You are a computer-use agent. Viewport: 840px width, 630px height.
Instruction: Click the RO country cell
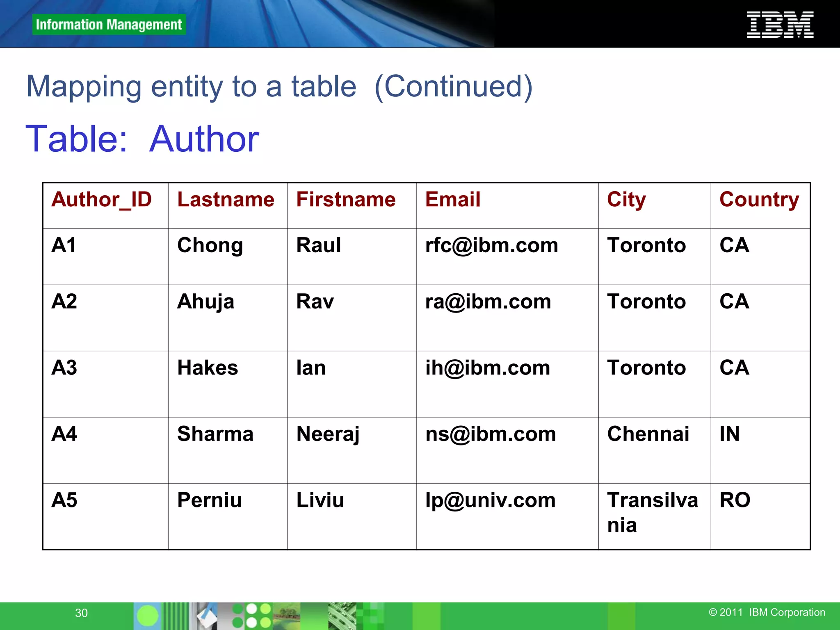click(735, 500)
